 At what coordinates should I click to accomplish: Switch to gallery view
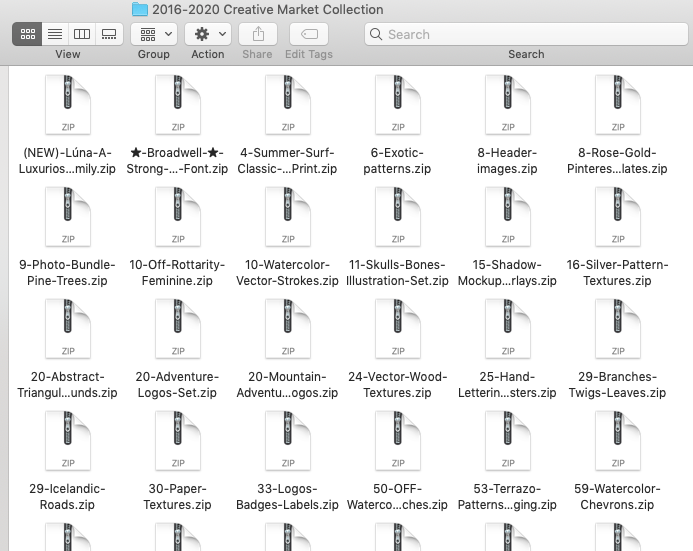[x=109, y=34]
